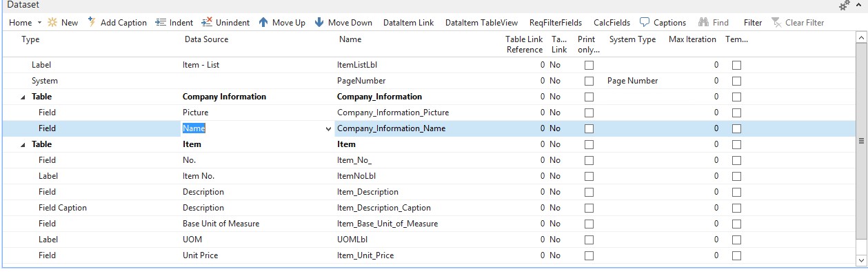Image resolution: width=868 pixels, height=272 pixels.
Task: Toggle Print only checkbox for Item_Unit_Price row
Action: 589,255
